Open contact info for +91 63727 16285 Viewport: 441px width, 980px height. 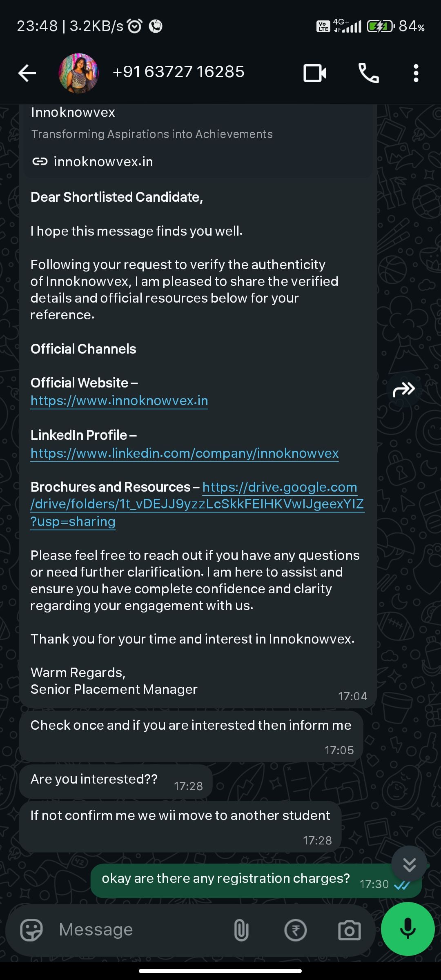[178, 72]
